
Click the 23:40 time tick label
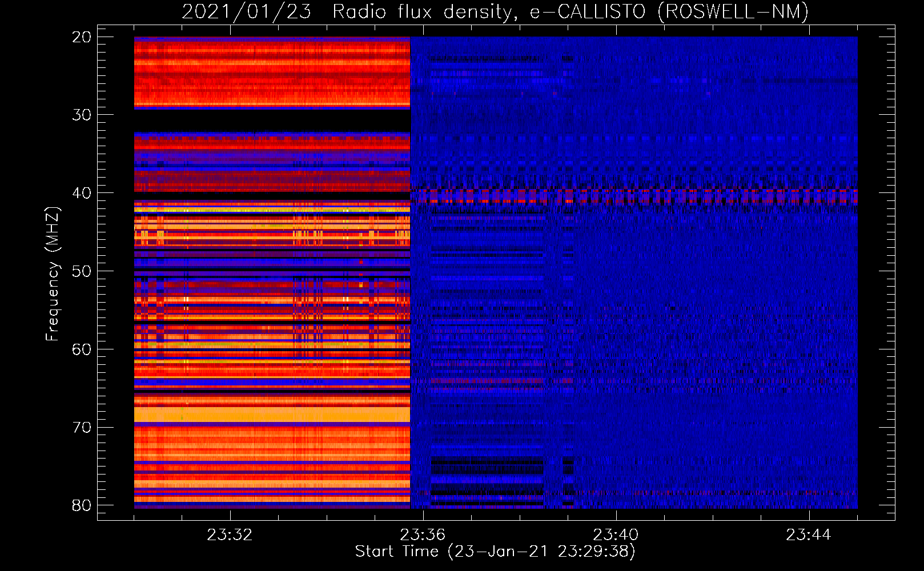(x=616, y=534)
